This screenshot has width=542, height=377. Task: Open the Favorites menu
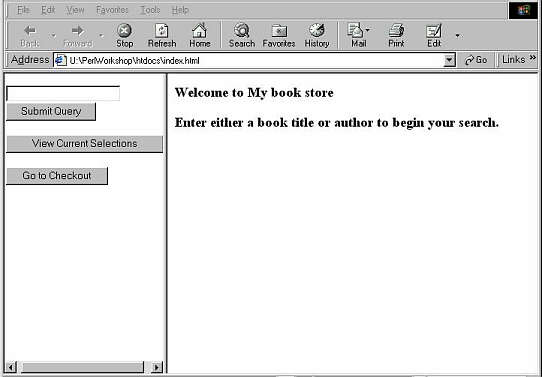point(112,10)
